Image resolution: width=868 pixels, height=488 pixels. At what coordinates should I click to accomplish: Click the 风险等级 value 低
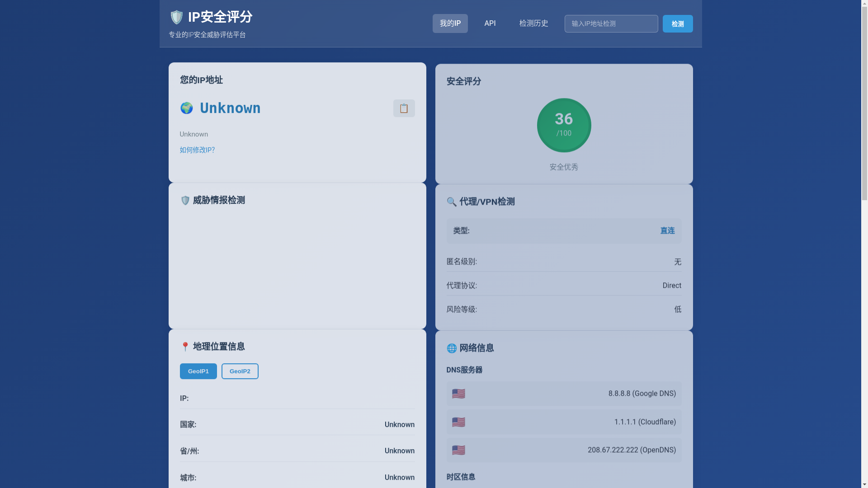pyautogui.click(x=678, y=310)
